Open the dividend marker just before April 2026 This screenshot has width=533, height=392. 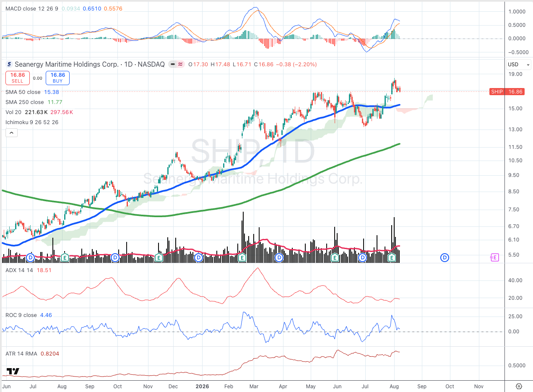279,257
